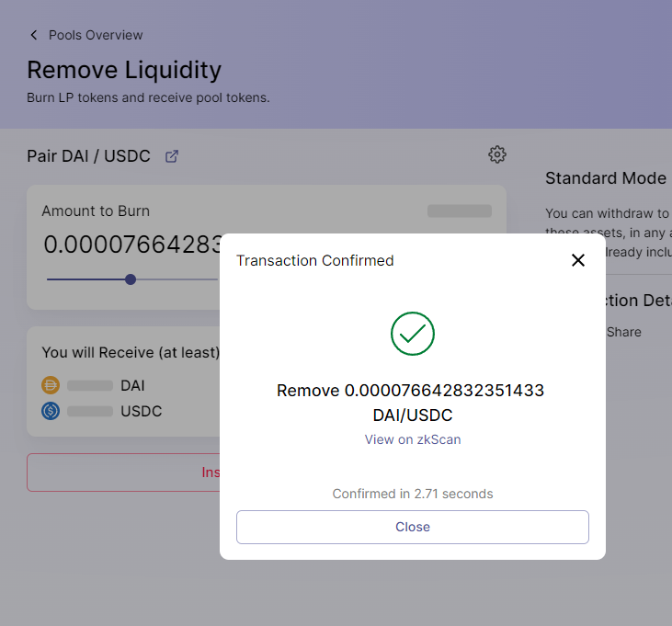Screen dimensions: 672x626
Task: Click the USDC token label
Action: [x=141, y=411]
